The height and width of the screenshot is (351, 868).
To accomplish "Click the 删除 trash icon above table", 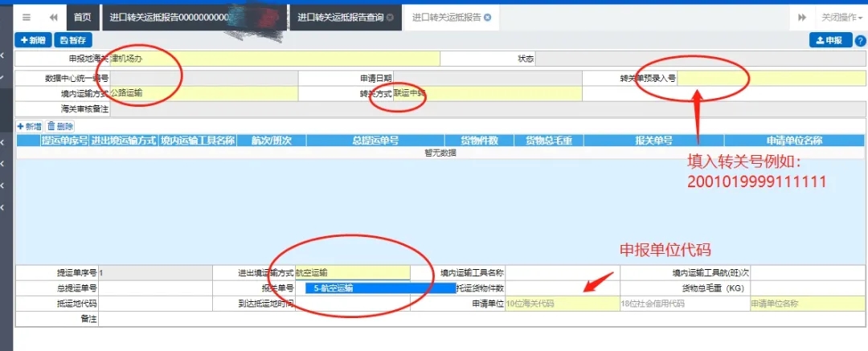I will coord(61,126).
